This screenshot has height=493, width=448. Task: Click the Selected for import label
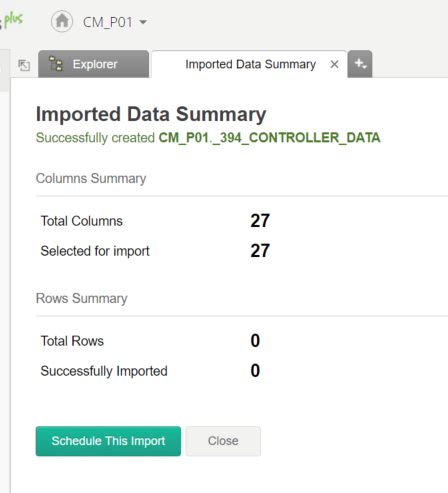(95, 251)
